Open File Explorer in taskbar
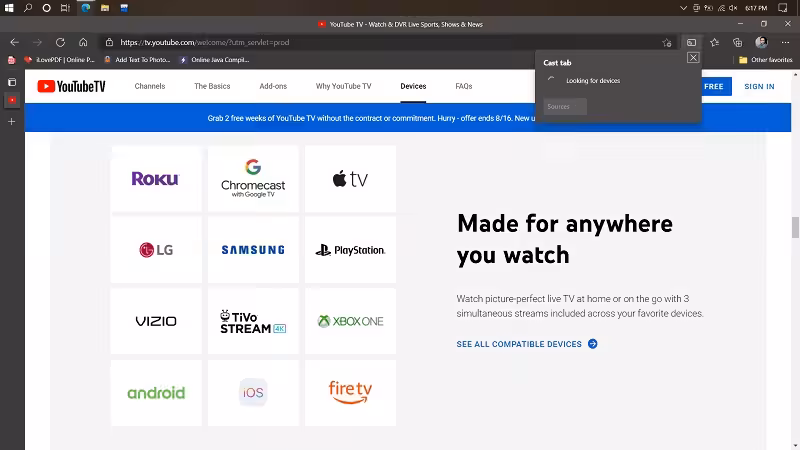Viewport: 800px width, 450px height. [105, 8]
